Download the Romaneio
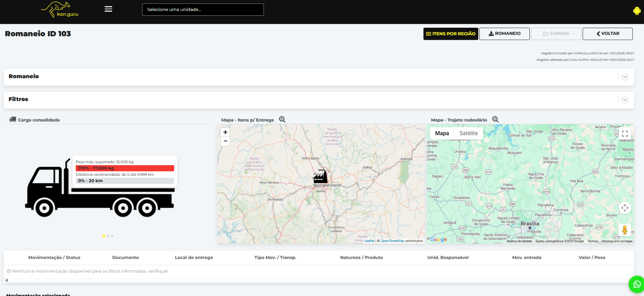The height and width of the screenshot is (296, 644). (504, 34)
